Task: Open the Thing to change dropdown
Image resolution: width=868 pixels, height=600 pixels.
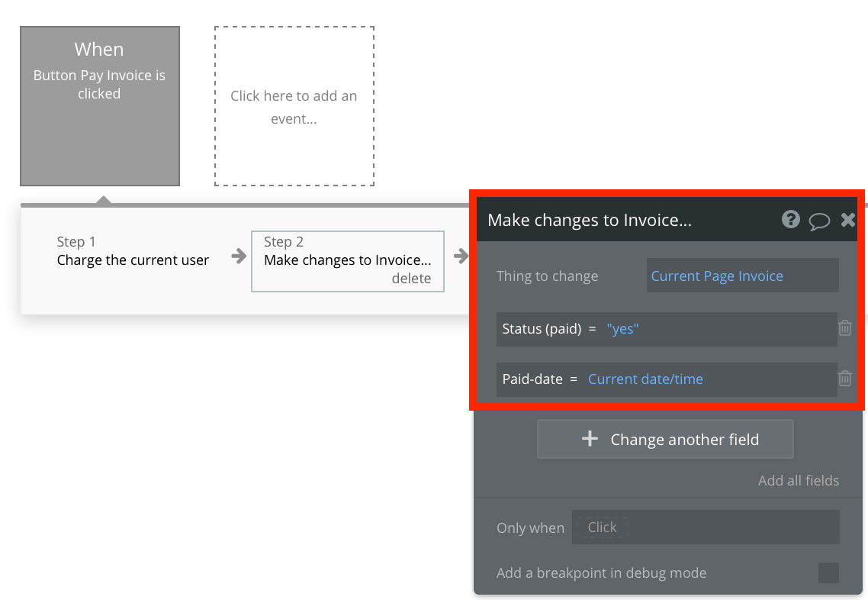Action: (x=742, y=276)
